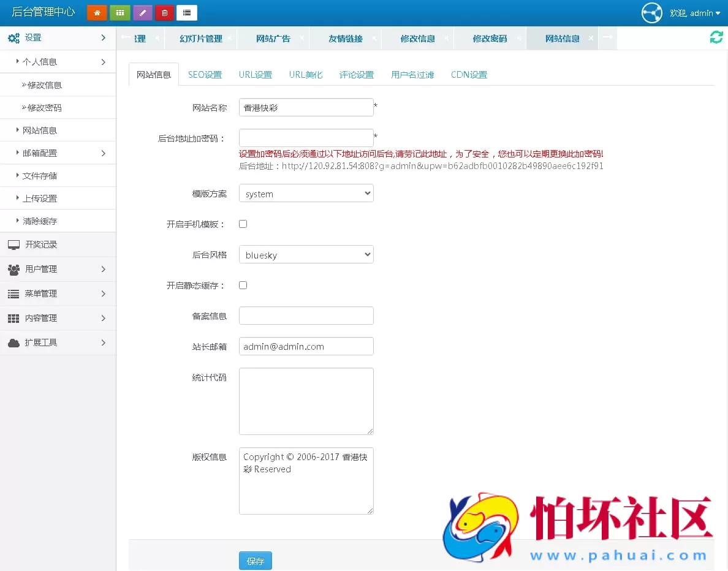Open the 后台风格 bluesky style dropdown
728x571 pixels.
coord(306,254)
